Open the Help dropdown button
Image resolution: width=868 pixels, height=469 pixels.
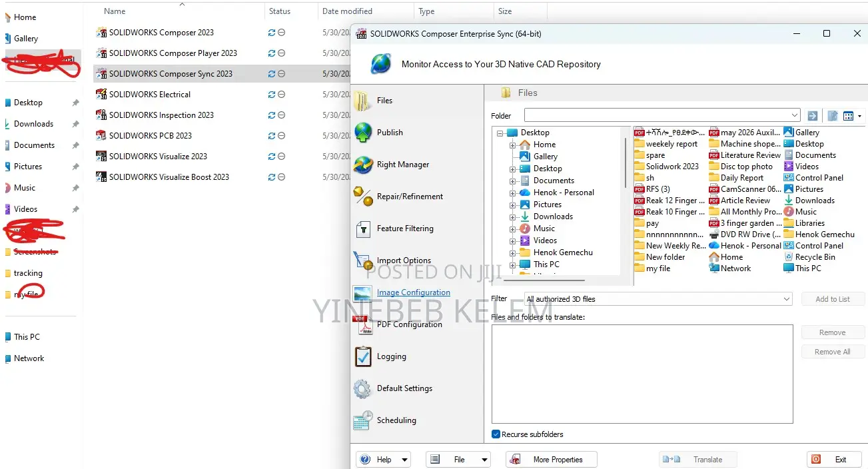pyautogui.click(x=383, y=460)
